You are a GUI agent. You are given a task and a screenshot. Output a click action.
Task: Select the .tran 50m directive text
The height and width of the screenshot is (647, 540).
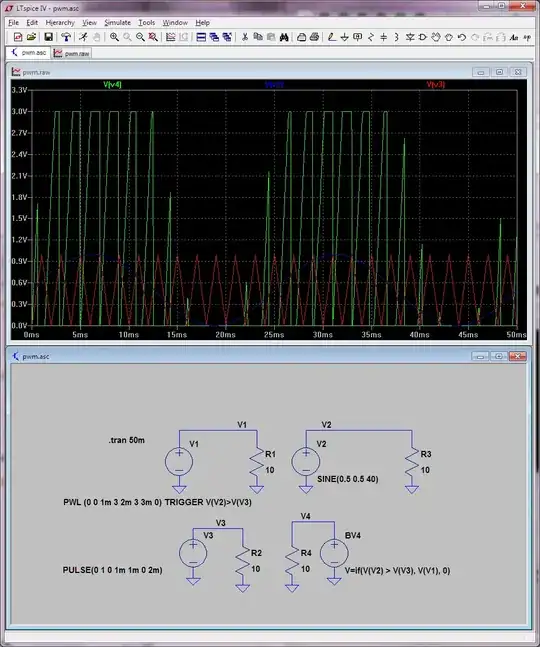coord(127,440)
